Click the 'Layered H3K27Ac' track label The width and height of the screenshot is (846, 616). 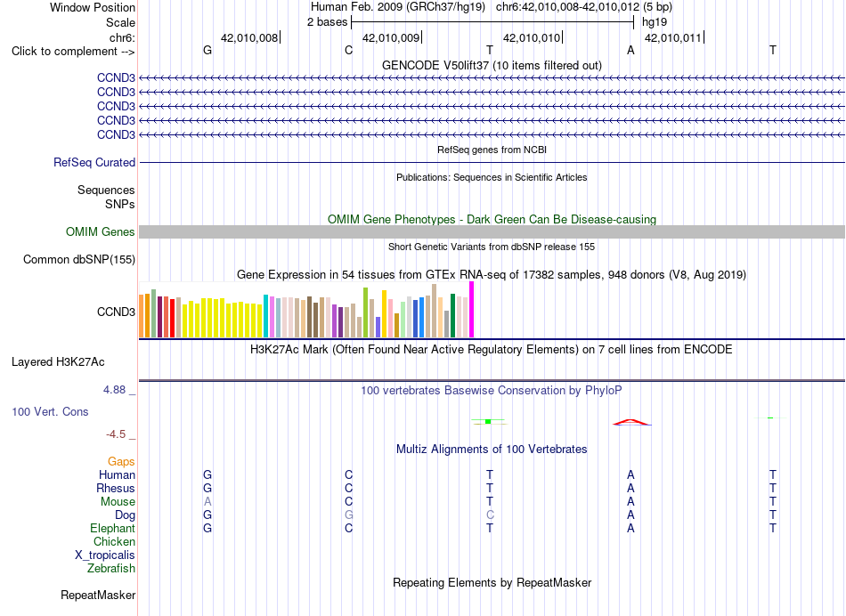point(58,362)
